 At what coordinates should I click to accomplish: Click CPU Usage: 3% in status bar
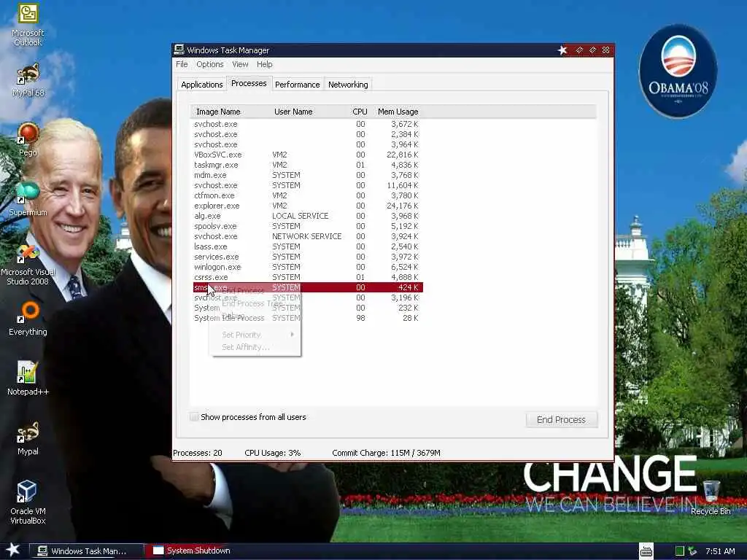[x=273, y=453]
